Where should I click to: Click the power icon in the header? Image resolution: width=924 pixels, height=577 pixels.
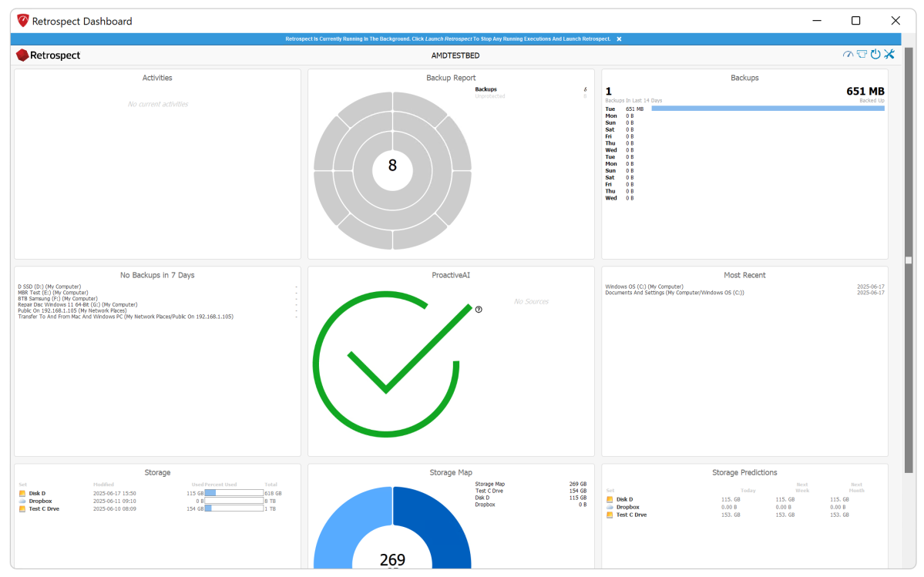tap(875, 55)
